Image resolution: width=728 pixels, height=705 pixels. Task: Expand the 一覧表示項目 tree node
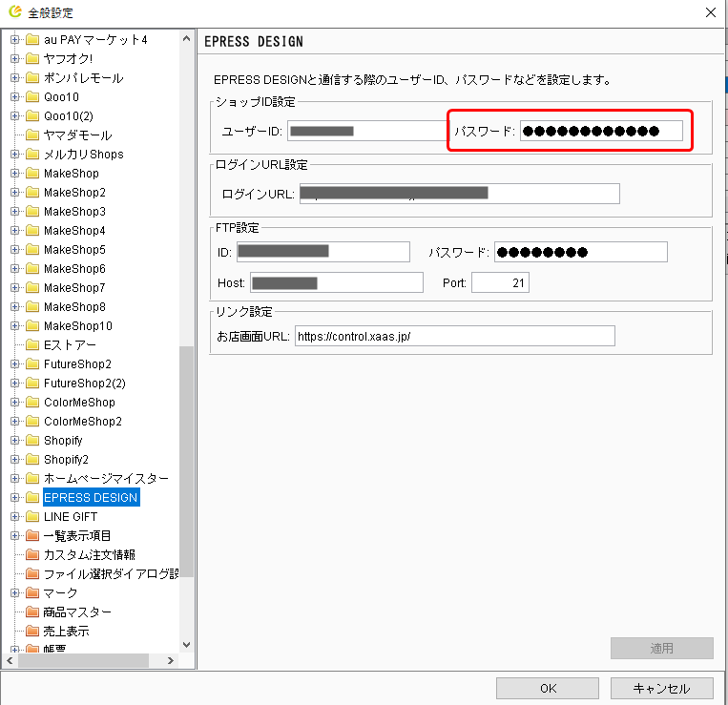coord(15,536)
